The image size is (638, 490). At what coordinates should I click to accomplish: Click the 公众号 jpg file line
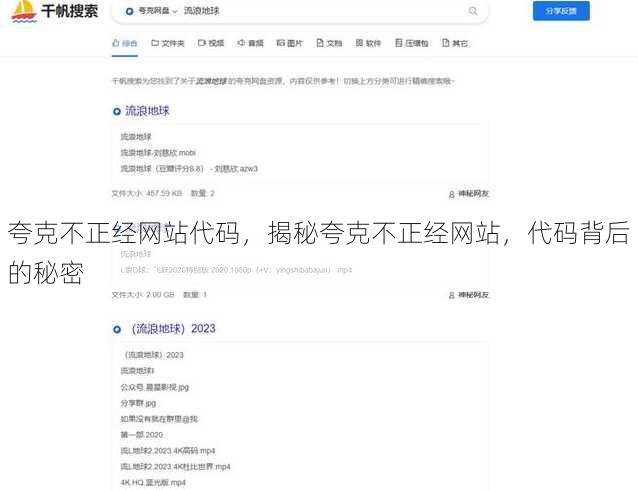tap(155, 387)
